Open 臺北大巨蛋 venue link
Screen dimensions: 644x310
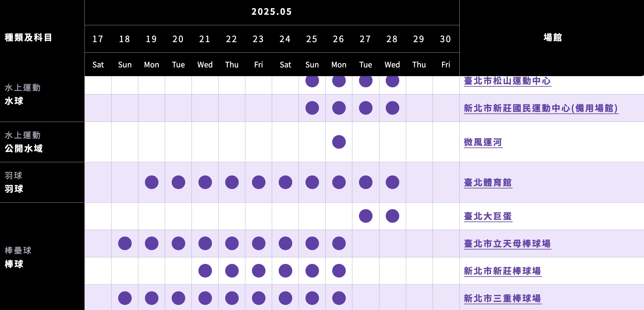(x=488, y=216)
